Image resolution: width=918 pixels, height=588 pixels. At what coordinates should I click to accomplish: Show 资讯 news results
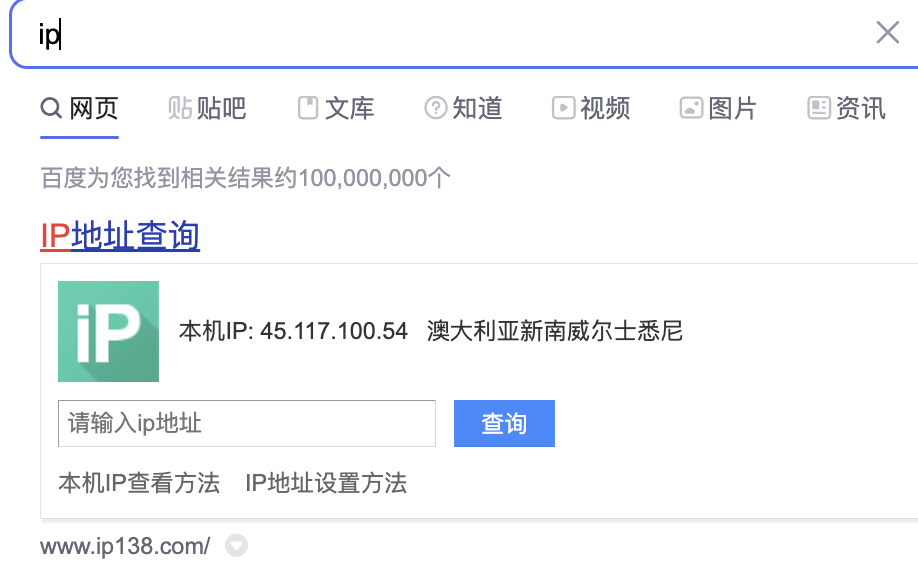pyautogui.click(x=846, y=108)
